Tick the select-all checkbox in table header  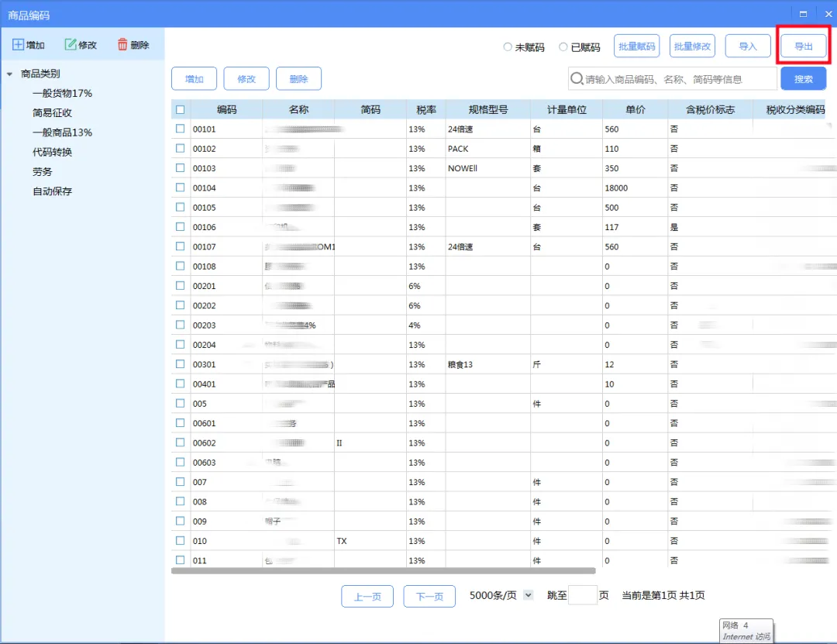(181, 109)
